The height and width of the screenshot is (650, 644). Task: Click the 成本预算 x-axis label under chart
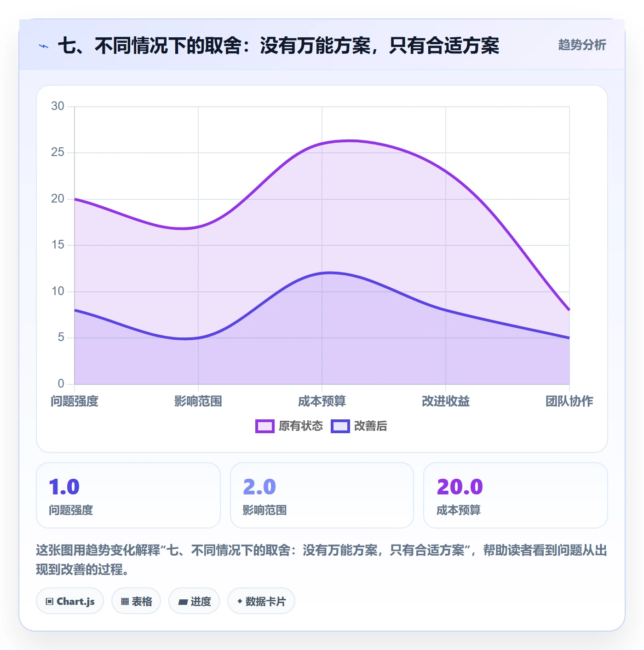tap(322, 401)
